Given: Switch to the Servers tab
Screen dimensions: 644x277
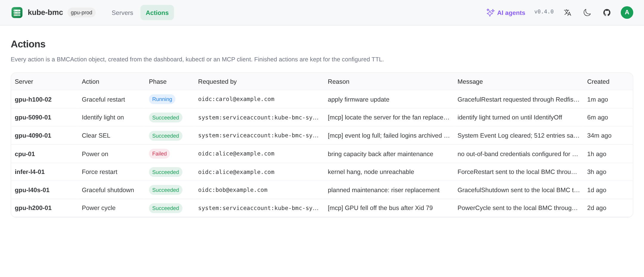Looking at the screenshot, I should (x=122, y=13).
